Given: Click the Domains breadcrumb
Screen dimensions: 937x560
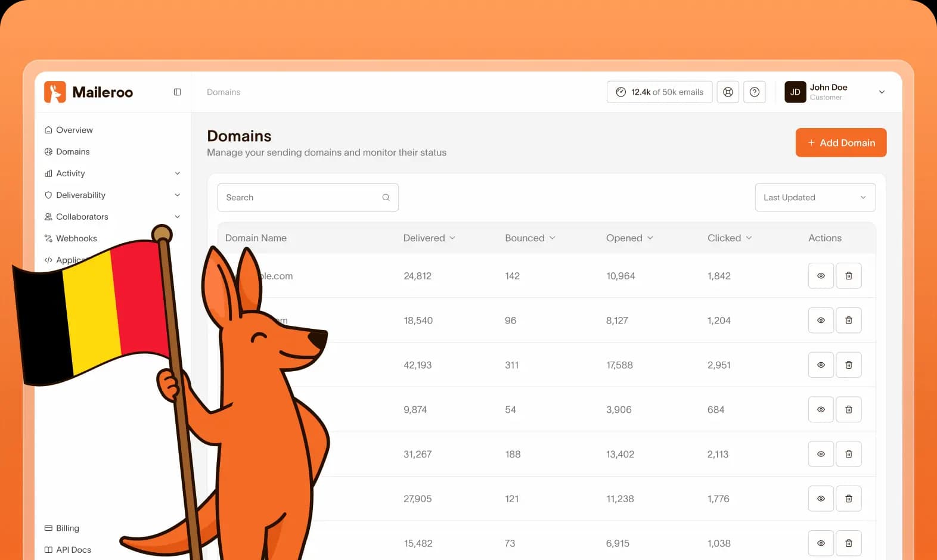Looking at the screenshot, I should click(x=224, y=92).
